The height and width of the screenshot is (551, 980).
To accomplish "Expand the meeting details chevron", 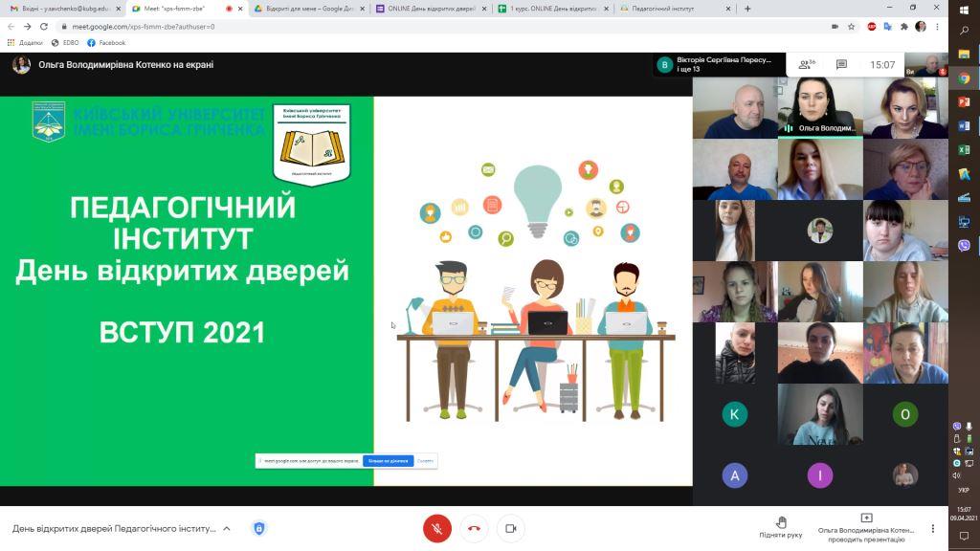I will click(226, 527).
